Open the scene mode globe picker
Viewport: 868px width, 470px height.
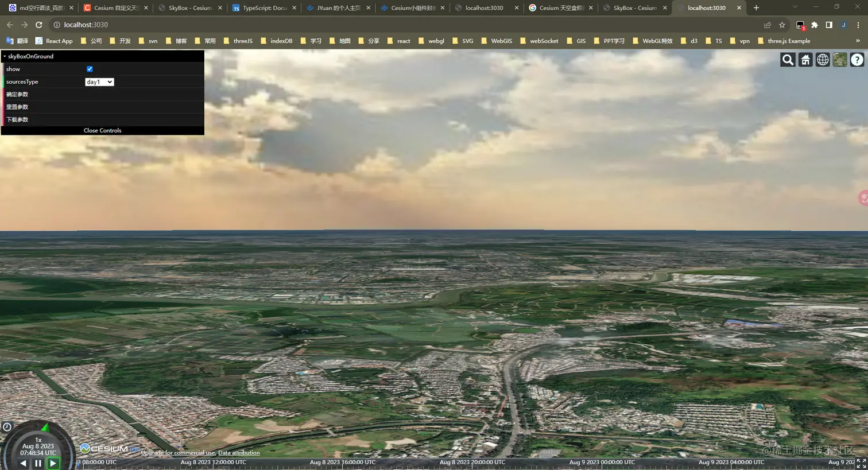[823, 60]
